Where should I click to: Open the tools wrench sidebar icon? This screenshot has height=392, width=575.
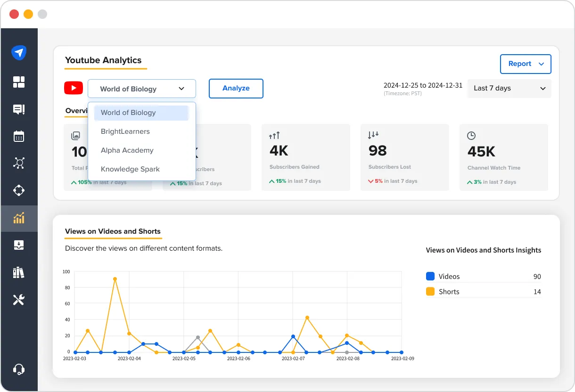click(19, 299)
